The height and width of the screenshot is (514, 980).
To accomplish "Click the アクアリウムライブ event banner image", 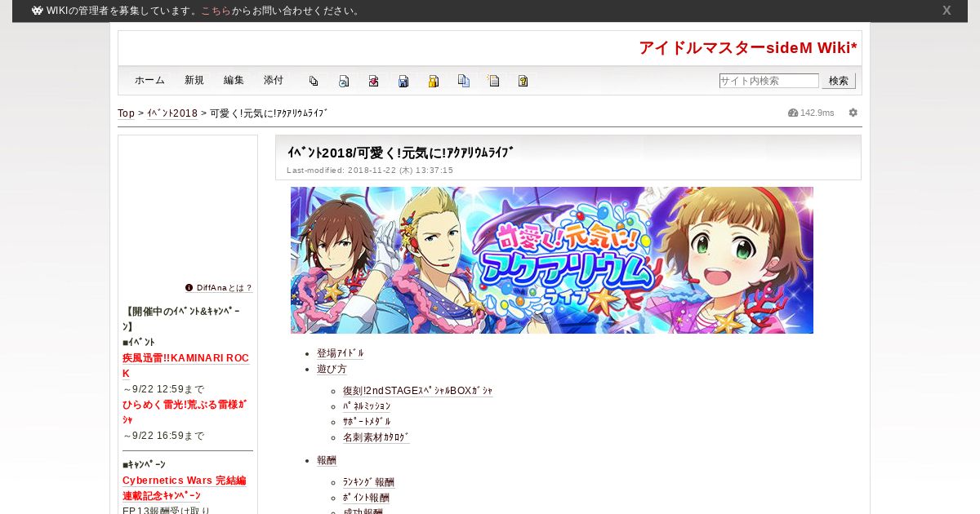I will coord(552,260).
